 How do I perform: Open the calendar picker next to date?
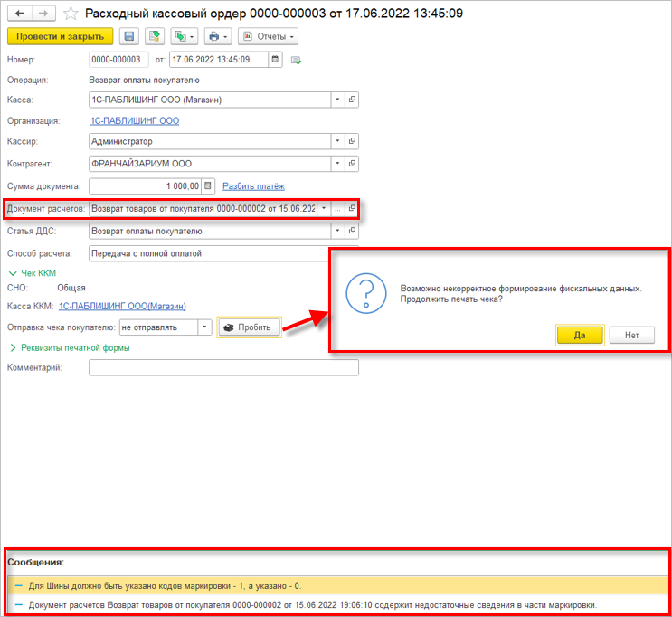click(x=275, y=60)
